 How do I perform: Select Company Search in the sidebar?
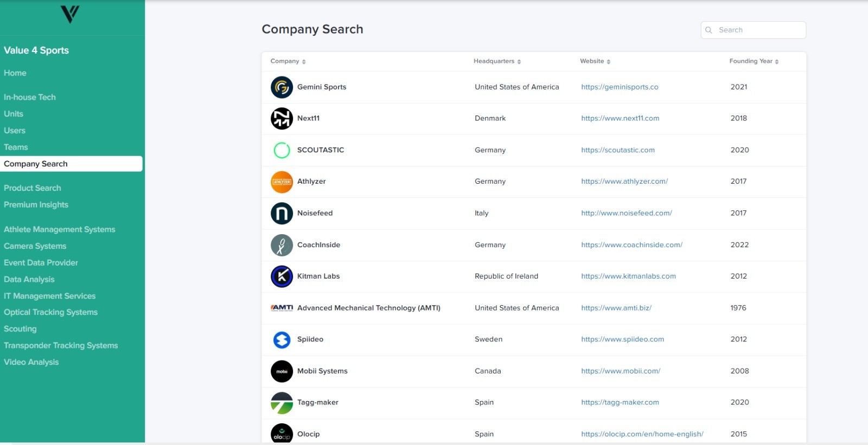click(x=71, y=164)
